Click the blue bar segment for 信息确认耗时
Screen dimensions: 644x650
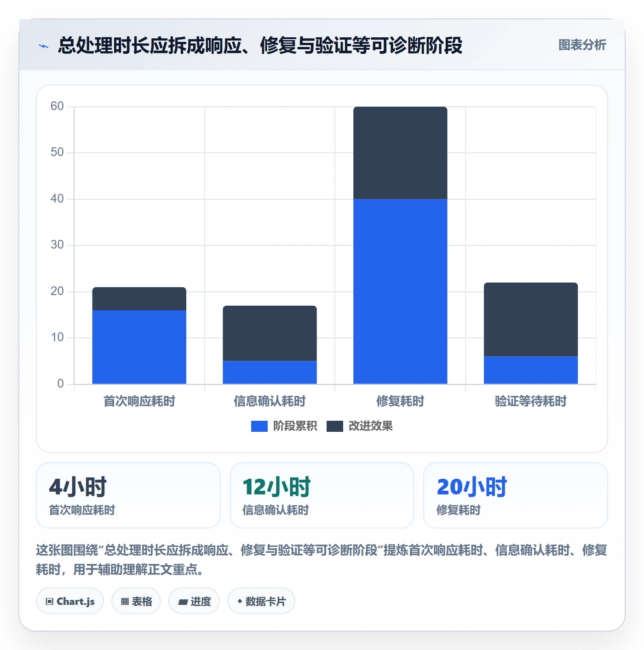[270, 372]
